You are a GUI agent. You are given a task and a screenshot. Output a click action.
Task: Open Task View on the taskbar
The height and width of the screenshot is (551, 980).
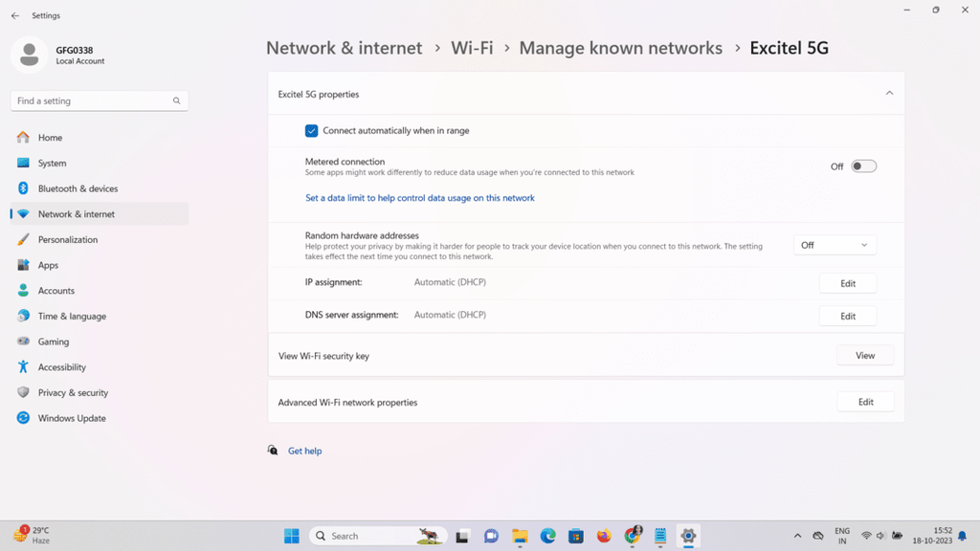point(462,536)
